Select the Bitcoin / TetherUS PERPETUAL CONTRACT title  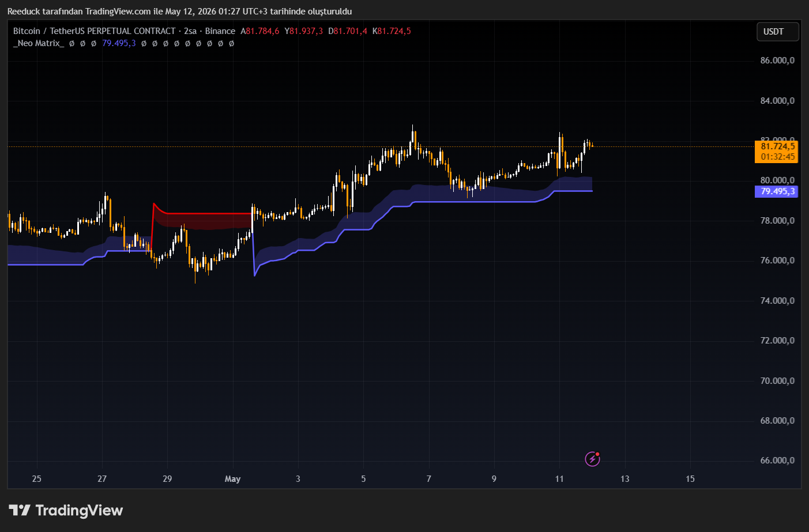click(95, 31)
